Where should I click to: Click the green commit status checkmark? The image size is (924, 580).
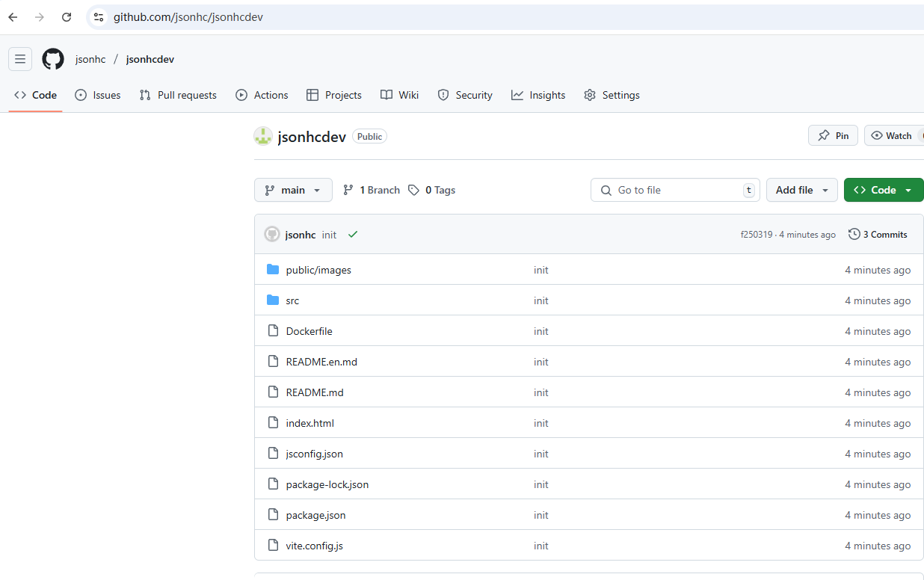point(353,235)
